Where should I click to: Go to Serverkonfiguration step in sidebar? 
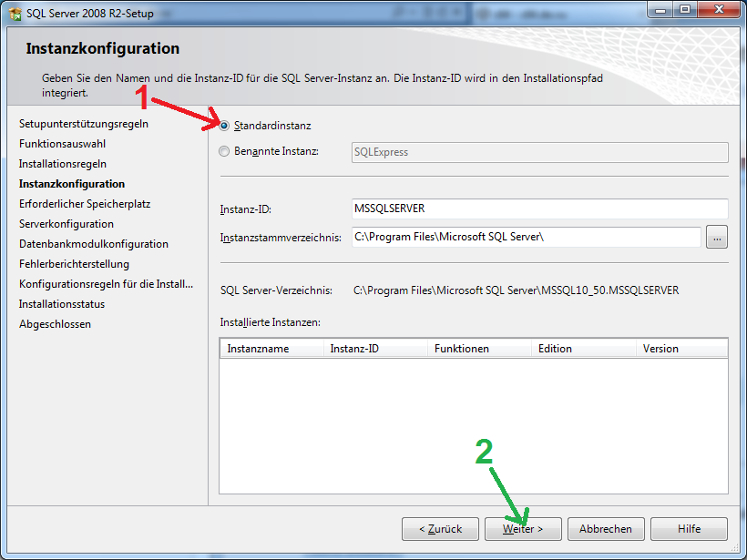click(x=67, y=224)
